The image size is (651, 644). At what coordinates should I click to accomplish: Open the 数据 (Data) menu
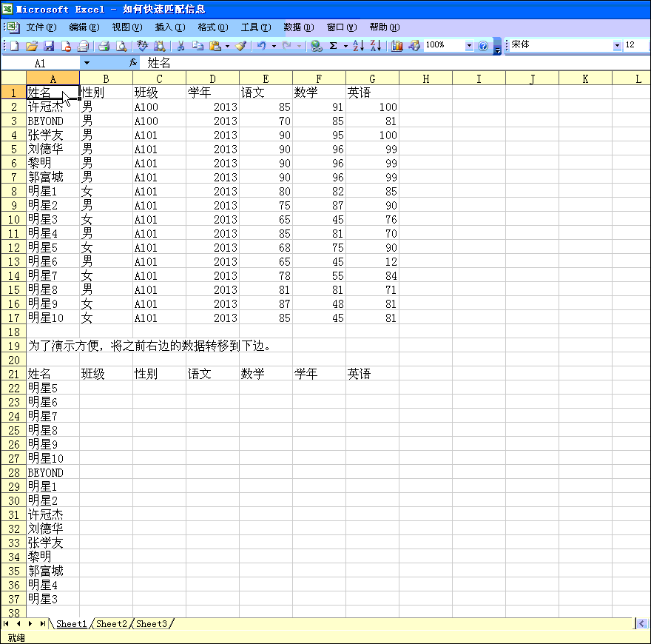[298, 27]
